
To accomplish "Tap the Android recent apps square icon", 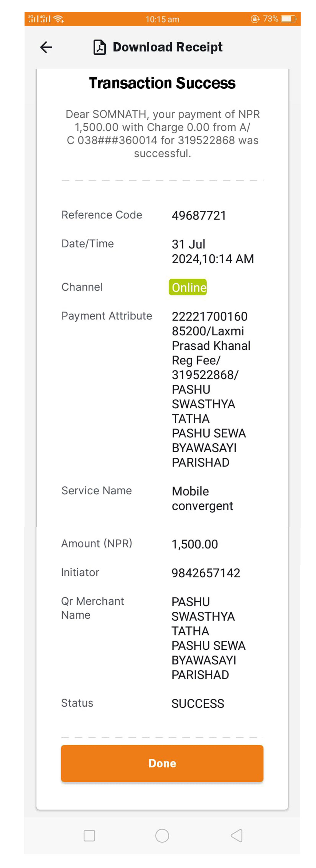I will pyautogui.click(x=89, y=835).
